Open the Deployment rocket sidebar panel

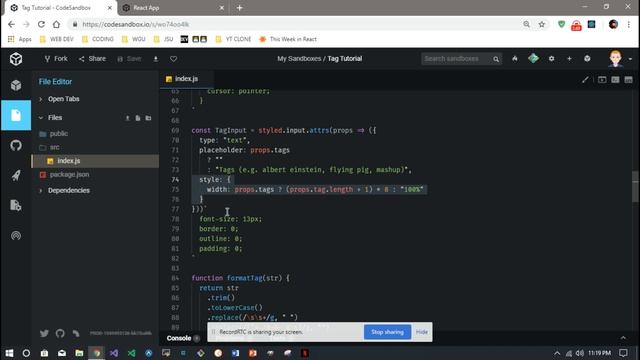[16, 175]
